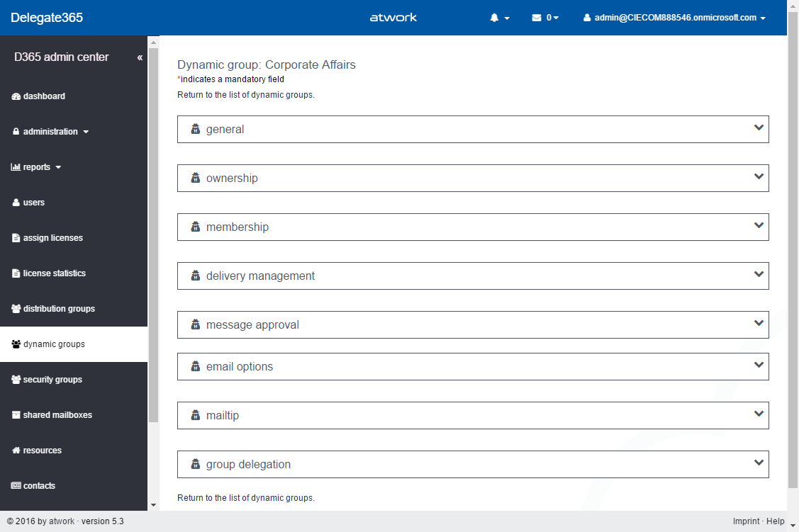
Task: Click the users person icon
Action: tap(16, 203)
